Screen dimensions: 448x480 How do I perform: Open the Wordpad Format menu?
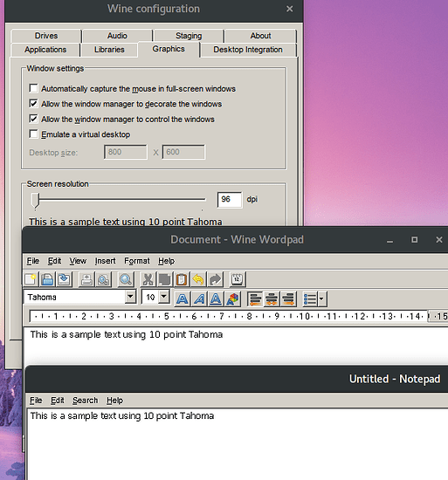(137, 261)
